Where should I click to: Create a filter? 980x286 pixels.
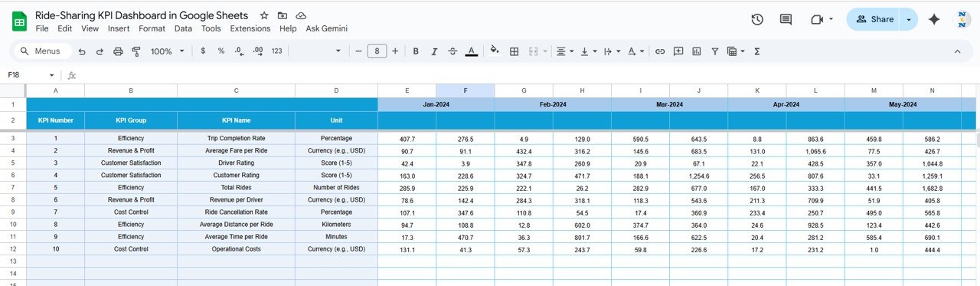(715, 51)
